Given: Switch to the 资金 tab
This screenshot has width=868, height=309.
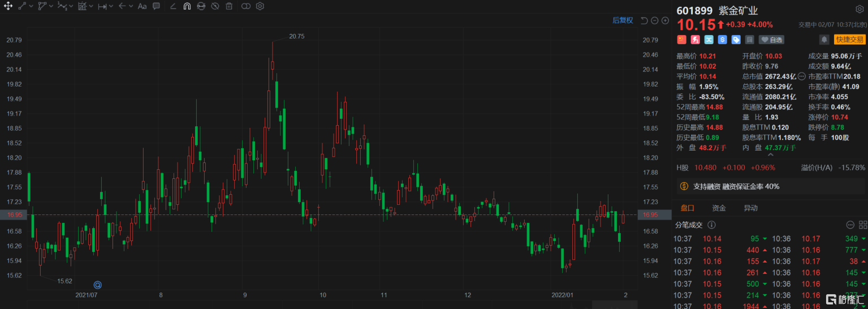Looking at the screenshot, I should tap(719, 208).
